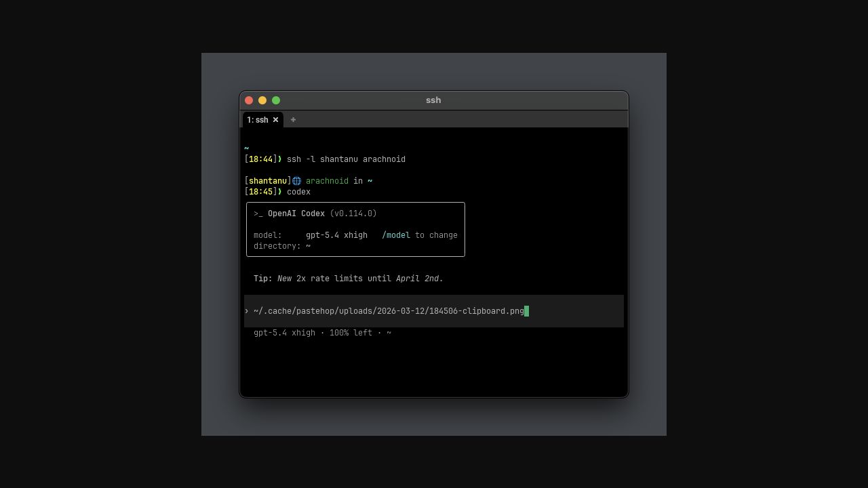
Task: Close the '1: ssh' tab
Action: [x=275, y=120]
